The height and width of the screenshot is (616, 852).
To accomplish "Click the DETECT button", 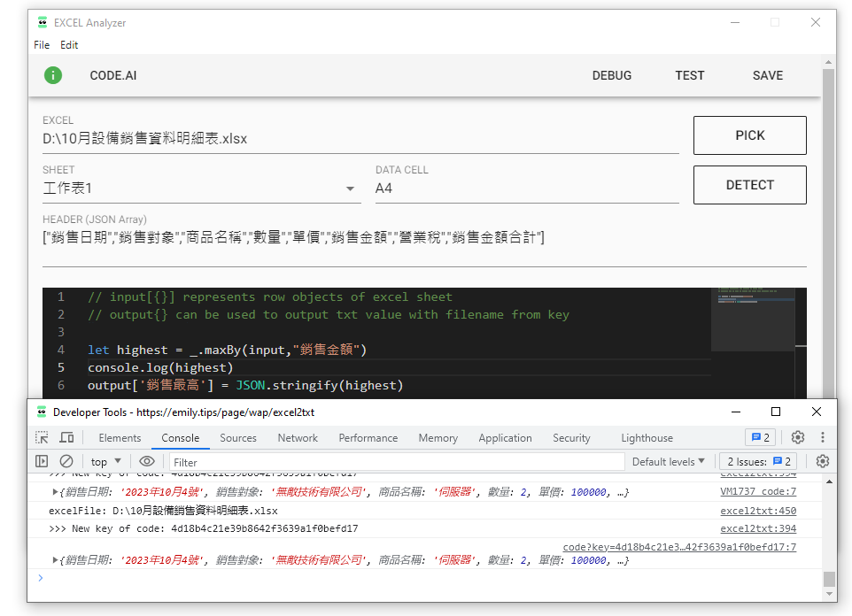I will coord(750,185).
